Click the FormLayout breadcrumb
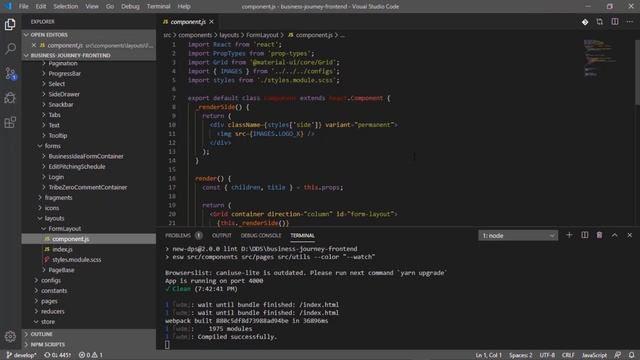This screenshot has width=640, height=360. (x=262, y=35)
